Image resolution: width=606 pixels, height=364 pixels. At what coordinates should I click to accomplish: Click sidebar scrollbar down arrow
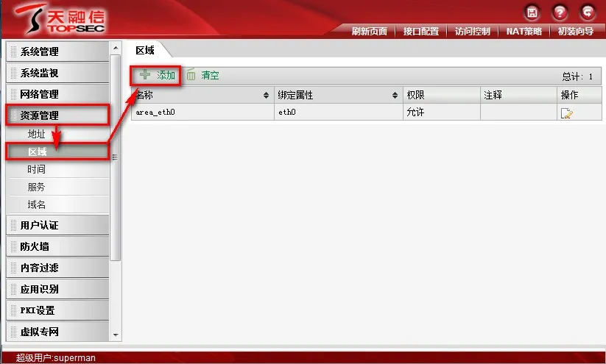[x=116, y=335]
